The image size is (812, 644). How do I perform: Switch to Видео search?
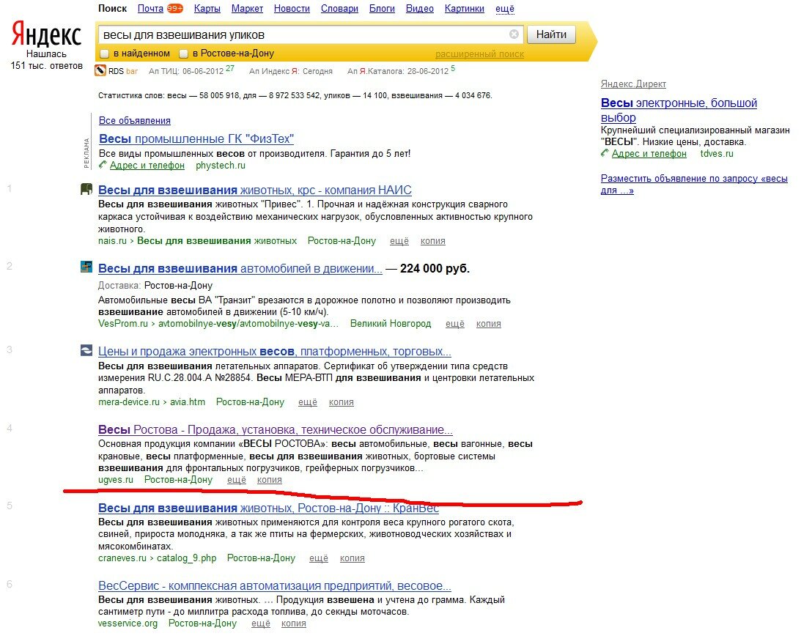(x=420, y=9)
